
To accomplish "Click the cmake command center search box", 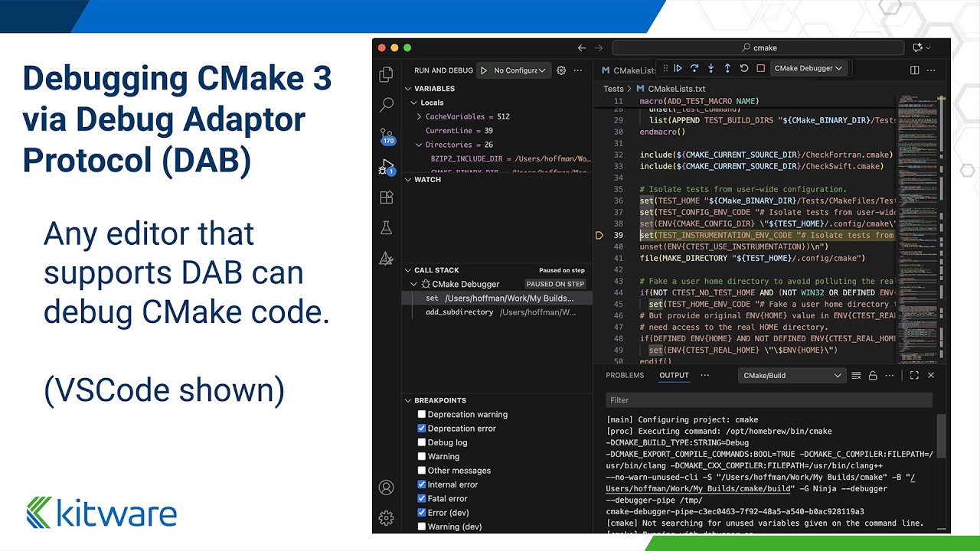I will (759, 47).
